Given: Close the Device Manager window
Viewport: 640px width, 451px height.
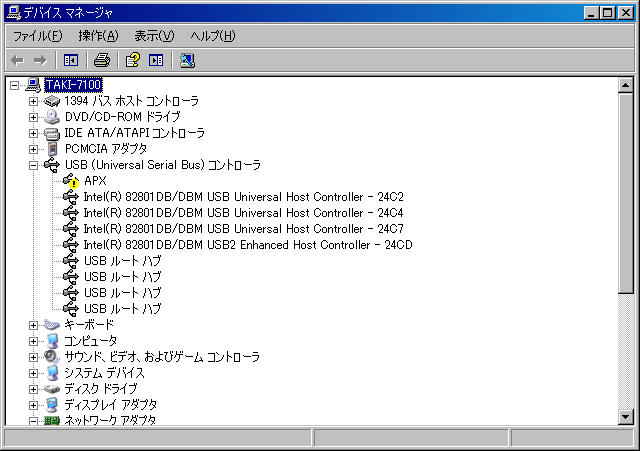Looking at the screenshot, I should point(625,13).
